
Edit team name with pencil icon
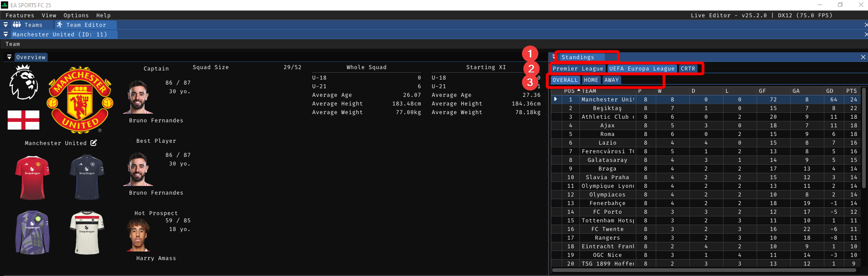coord(94,143)
